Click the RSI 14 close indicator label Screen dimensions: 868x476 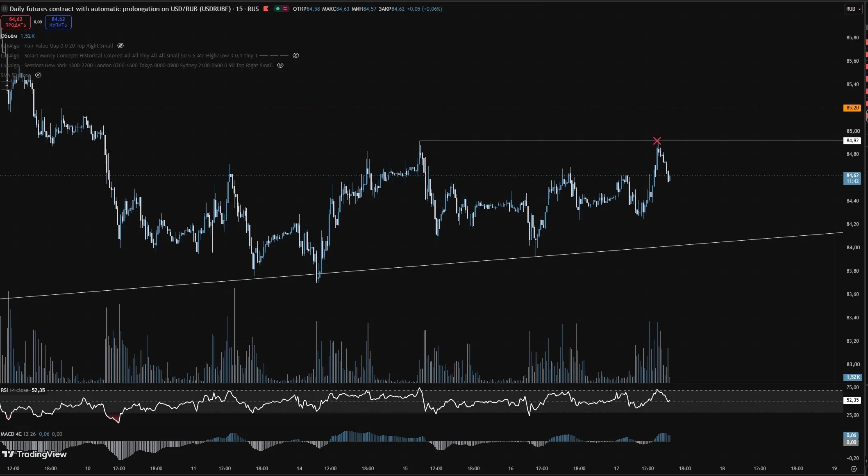(15, 390)
